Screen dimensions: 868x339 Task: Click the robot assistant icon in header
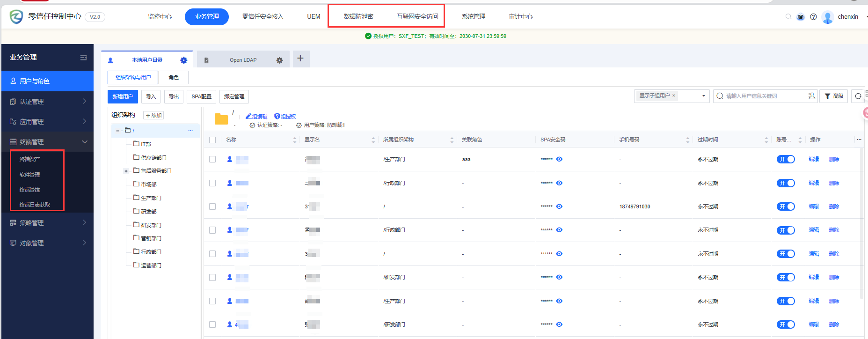coord(801,17)
